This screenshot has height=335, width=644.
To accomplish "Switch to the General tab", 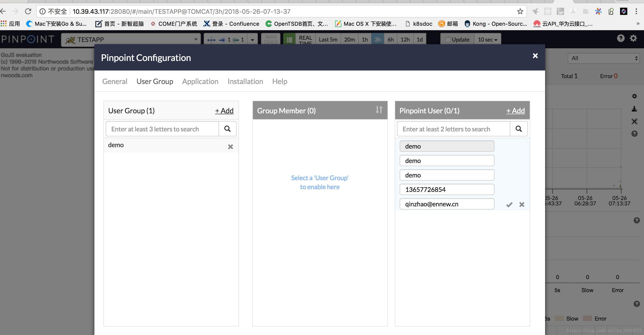I will click(115, 81).
